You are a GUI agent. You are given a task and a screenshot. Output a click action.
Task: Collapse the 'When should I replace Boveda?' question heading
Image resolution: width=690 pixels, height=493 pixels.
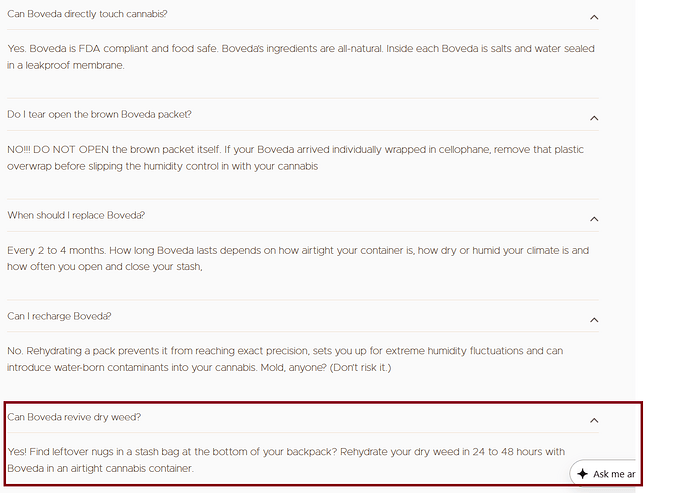[76, 215]
